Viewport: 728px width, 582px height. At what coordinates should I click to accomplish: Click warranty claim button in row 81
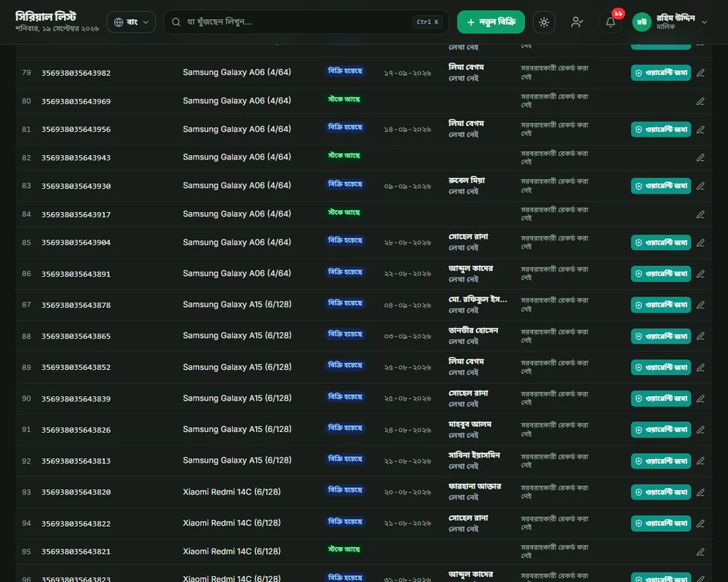click(661, 130)
